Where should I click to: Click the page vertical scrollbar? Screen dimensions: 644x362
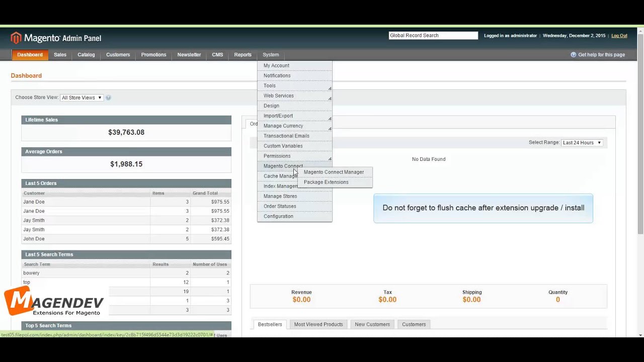pyautogui.click(x=640, y=133)
